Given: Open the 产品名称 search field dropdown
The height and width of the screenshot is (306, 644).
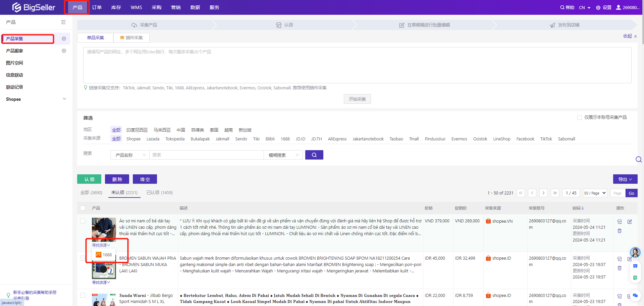Looking at the screenshot, I should click(x=130, y=155).
